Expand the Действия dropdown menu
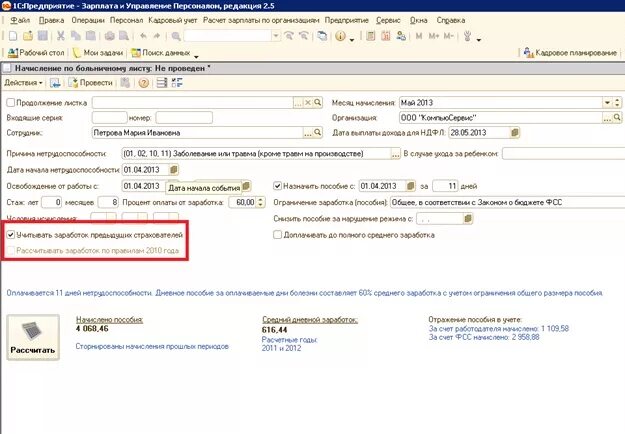 (x=23, y=83)
